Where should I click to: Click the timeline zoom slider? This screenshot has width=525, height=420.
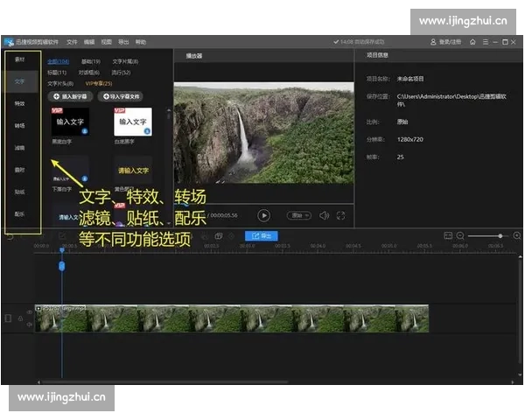click(500, 235)
